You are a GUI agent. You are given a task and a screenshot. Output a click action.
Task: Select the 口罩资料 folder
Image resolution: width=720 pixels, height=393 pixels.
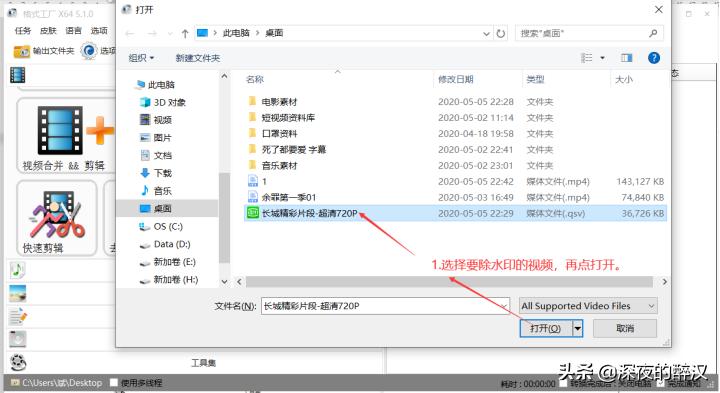(x=273, y=134)
